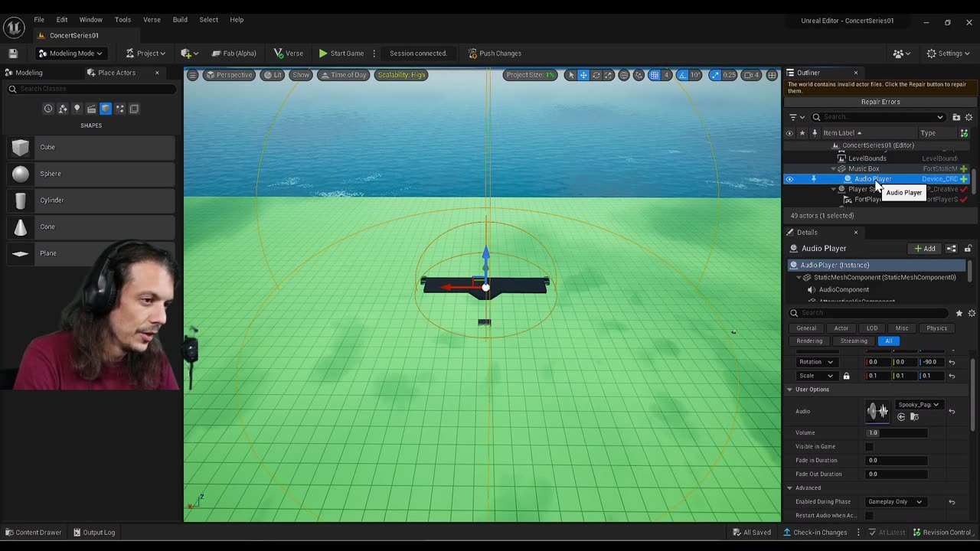The height and width of the screenshot is (551, 980).
Task: Open the Settings dropdown in toolbar
Action: pyautogui.click(x=949, y=54)
